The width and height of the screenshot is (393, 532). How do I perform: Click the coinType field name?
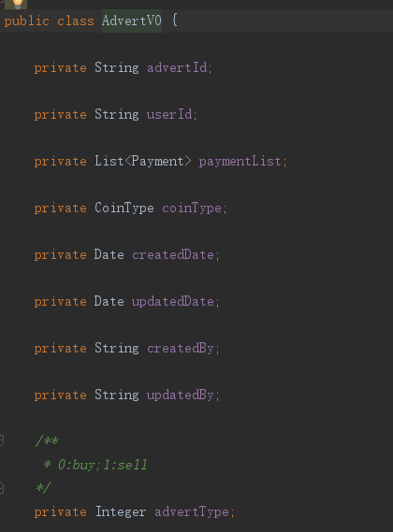[x=192, y=208]
